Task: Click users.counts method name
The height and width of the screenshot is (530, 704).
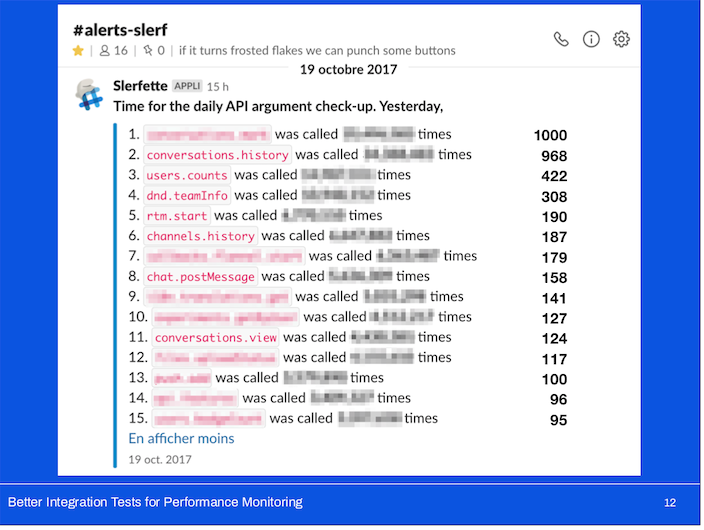Action: coord(187,175)
